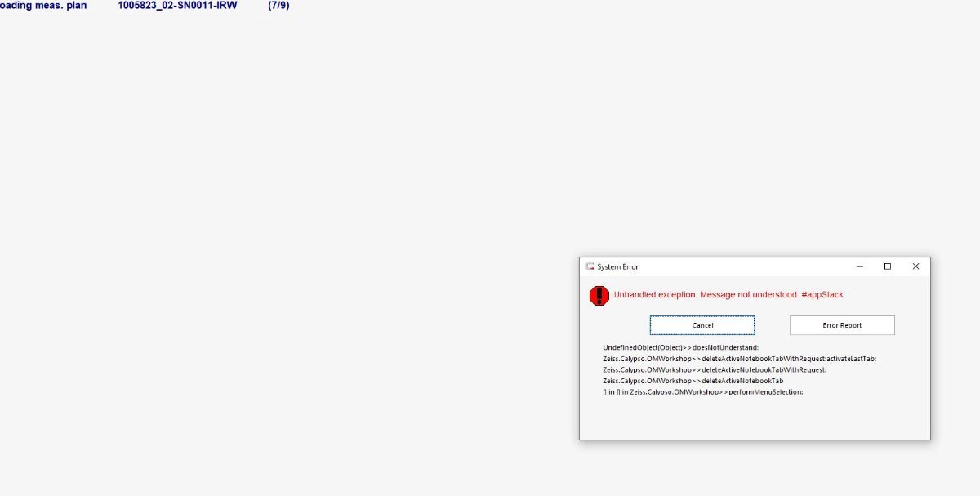980x496 pixels.
Task: Click the 'performMenuSelection:' stack trace line
Action: [x=703, y=392]
